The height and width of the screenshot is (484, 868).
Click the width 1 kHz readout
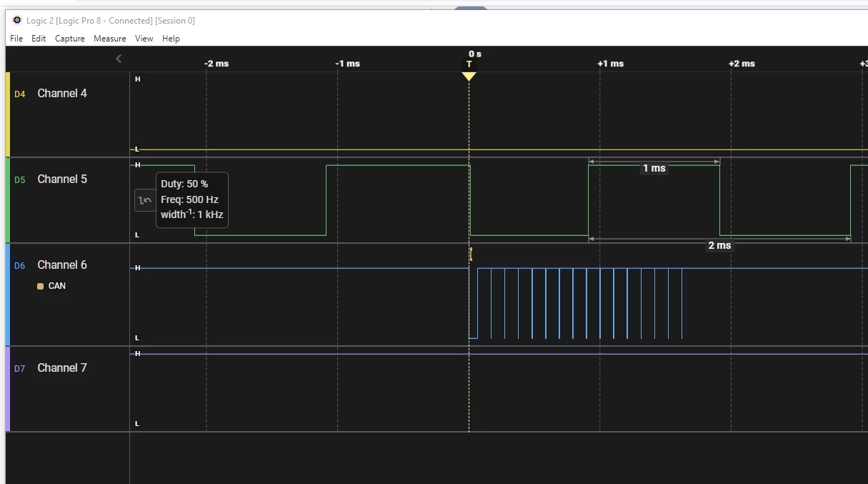click(x=192, y=214)
